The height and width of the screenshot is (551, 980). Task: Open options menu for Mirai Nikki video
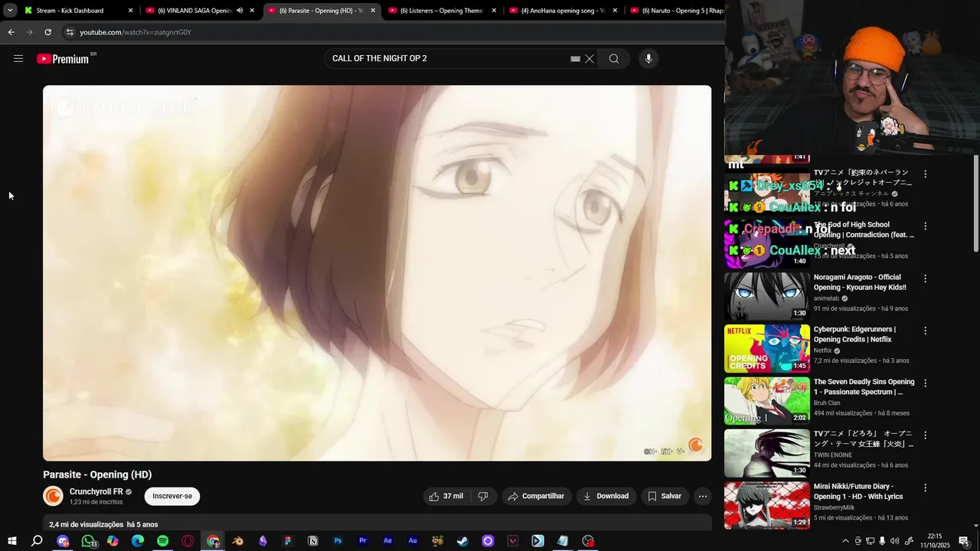[925, 487]
